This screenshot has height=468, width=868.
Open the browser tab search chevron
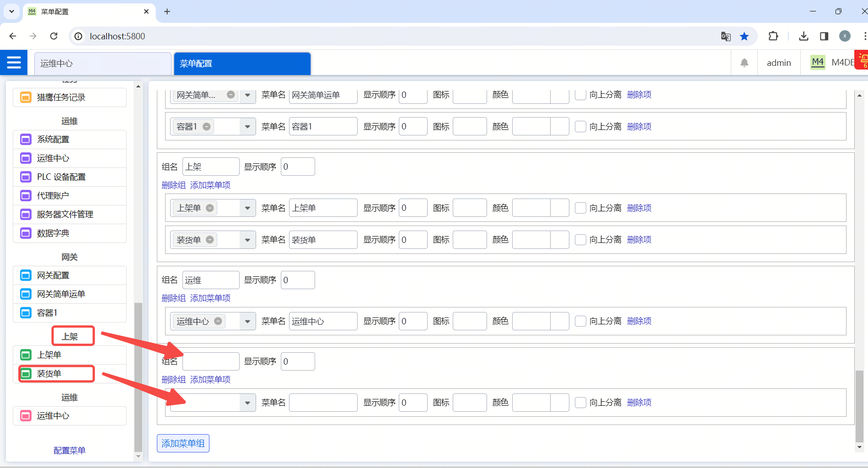click(x=11, y=11)
